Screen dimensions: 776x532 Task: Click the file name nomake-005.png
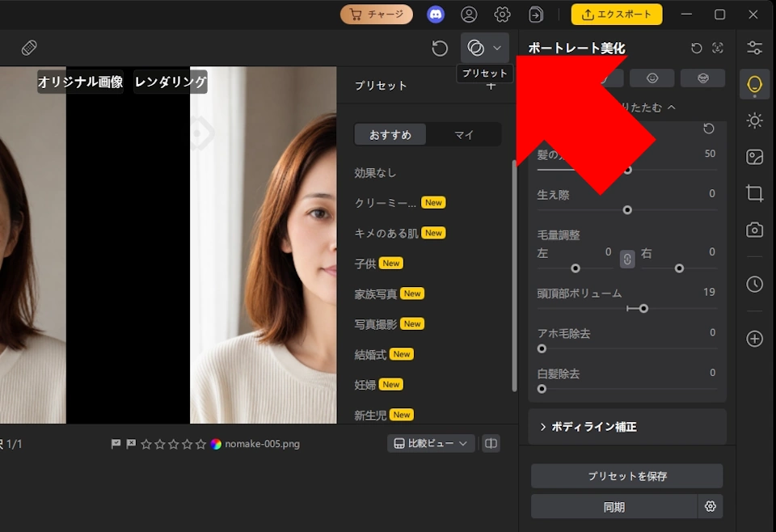[262, 444]
